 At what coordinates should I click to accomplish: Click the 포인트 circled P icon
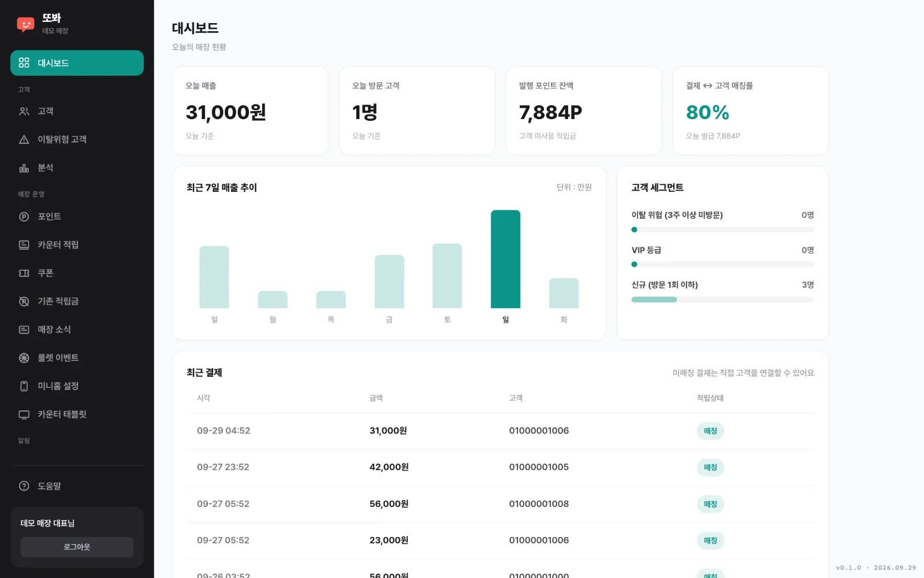pyautogui.click(x=24, y=217)
